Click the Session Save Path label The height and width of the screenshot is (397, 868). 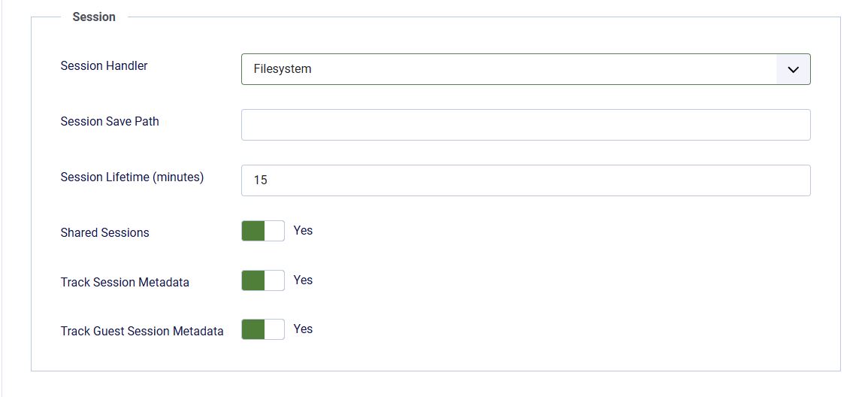point(110,121)
